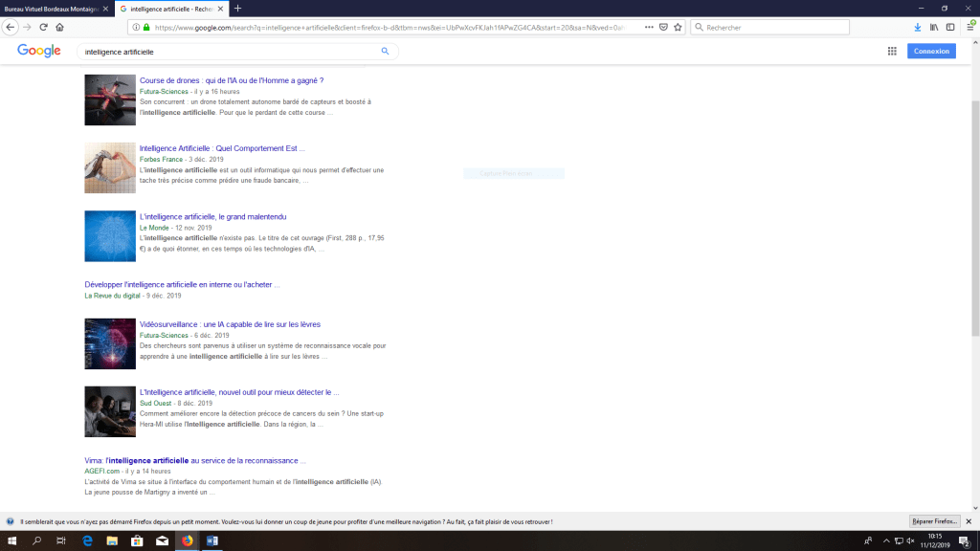Screen dimensions: 980x551
Task: Click the Firefox reload page button
Action: click(x=43, y=27)
